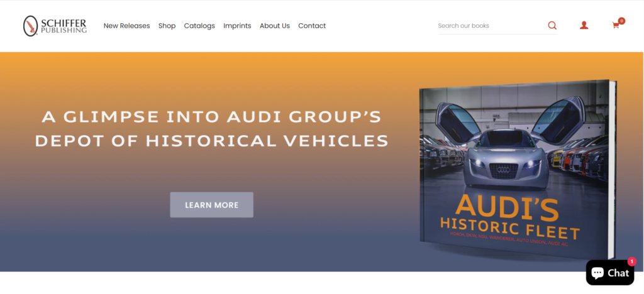644x294 pixels.
Task: Click the speech bubble icon in the Chat widget
Action: pyautogui.click(x=597, y=273)
